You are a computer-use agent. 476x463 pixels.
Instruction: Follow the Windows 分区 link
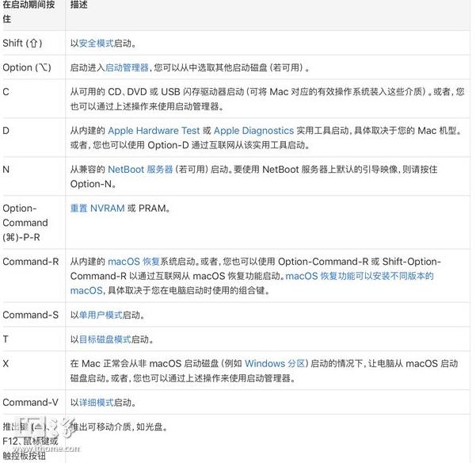[x=275, y=364]
